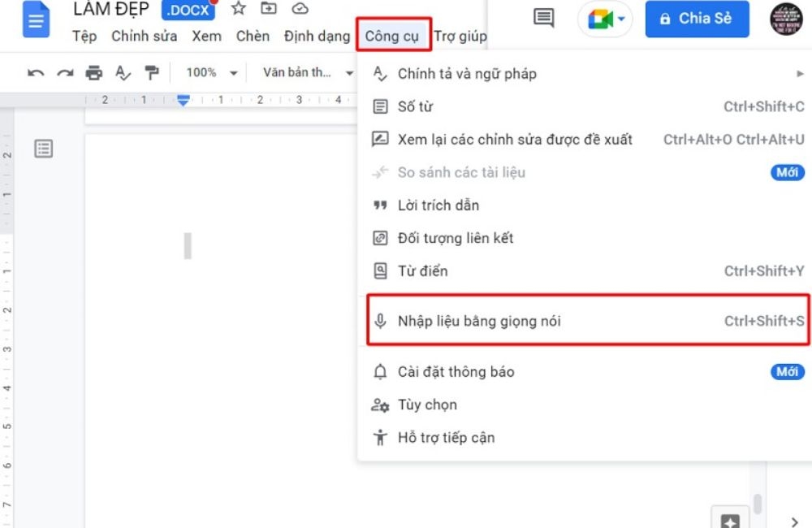Open comment history via the comment icon
The image size is (812, 528).
(545, 17)
